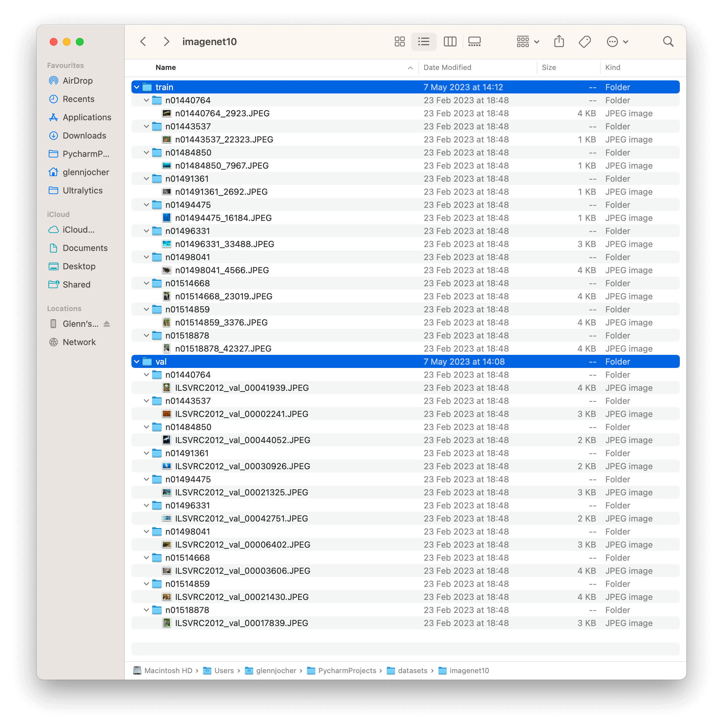Click the back navigation button
This screenshot has height=728, width=723.
tap(143, 41)
